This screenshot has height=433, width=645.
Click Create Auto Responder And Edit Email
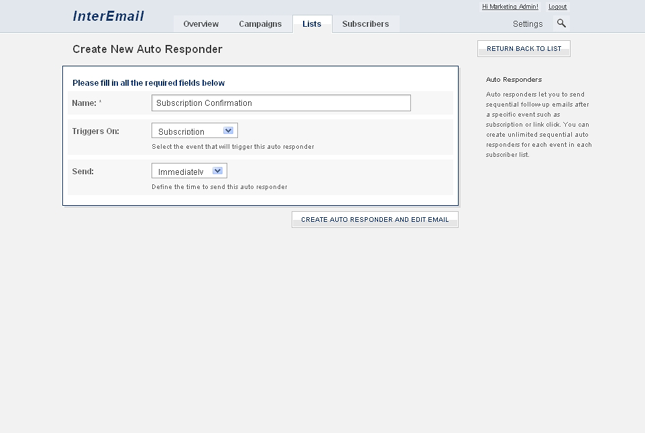375,219
